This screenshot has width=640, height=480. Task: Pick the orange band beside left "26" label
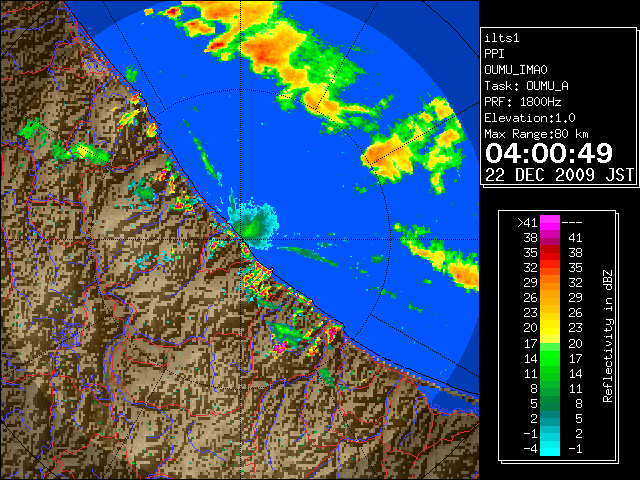click(550, 298)
